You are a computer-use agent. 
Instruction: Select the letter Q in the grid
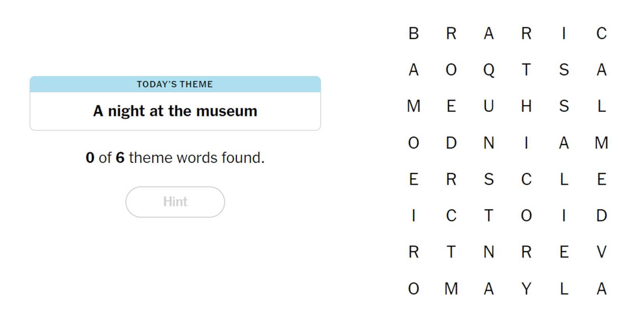click(x=489, y=70)
